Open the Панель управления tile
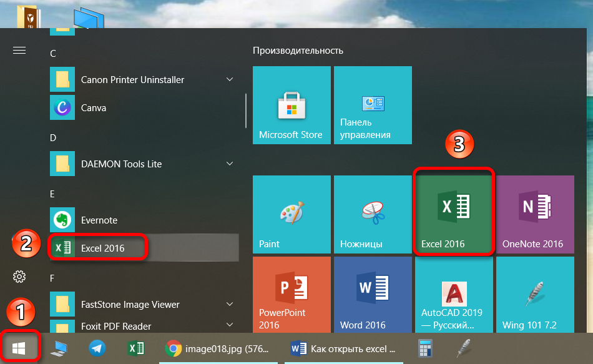The height and width of the screenshot is (364, 593). [372, 105]
